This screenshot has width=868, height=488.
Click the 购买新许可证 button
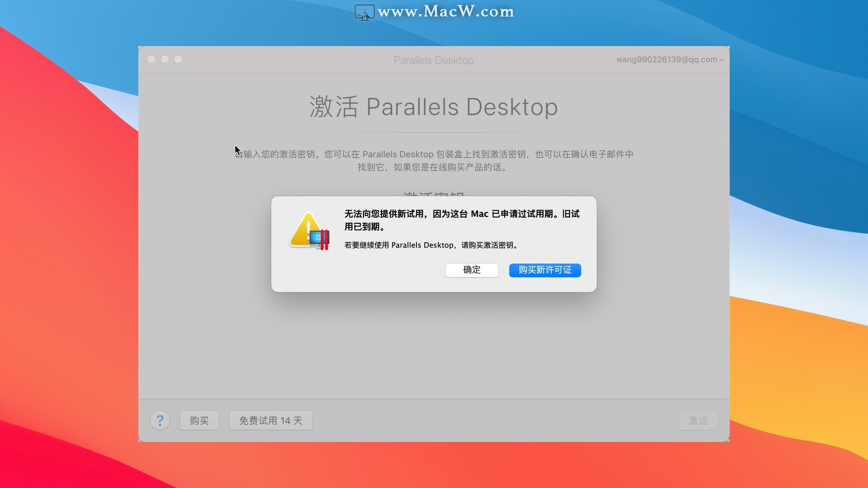[545, 270]
